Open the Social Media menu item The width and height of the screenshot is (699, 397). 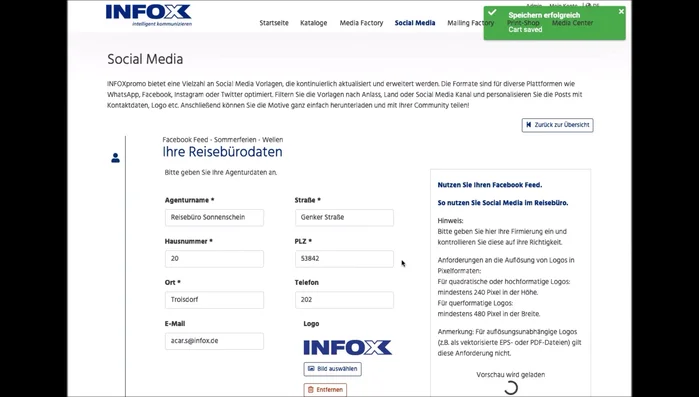pos(415,23)
